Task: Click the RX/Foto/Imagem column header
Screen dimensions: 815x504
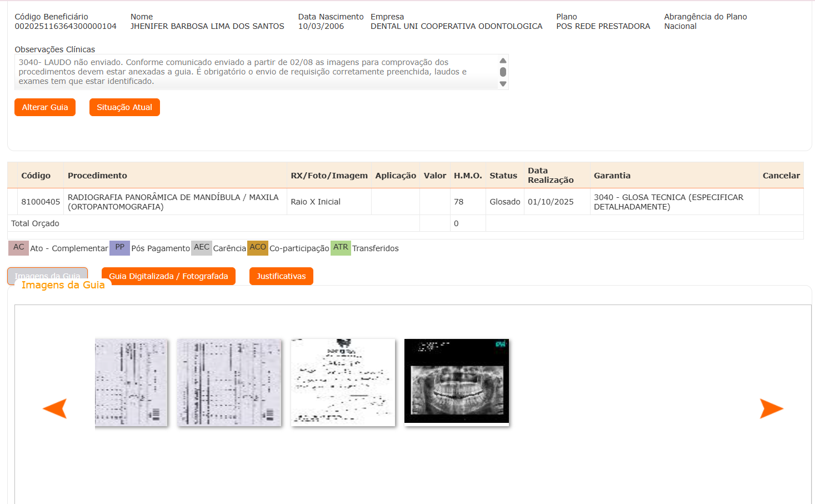Action: [x=329, y=176]
